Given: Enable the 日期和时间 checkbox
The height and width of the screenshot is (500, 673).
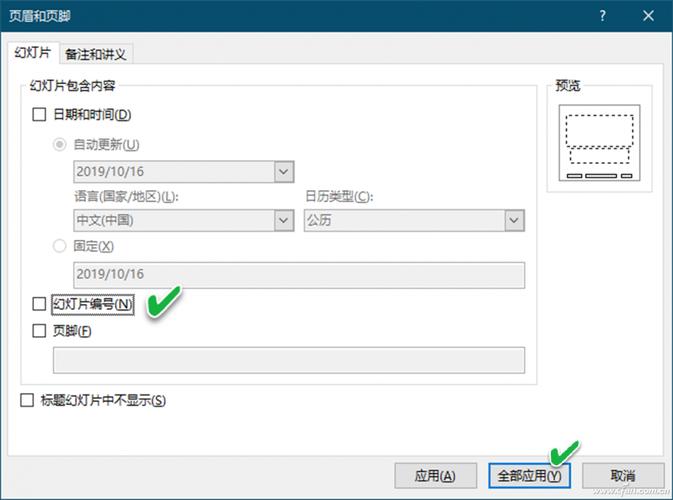Looking at the screenshot, I should (x=39, y=115).
